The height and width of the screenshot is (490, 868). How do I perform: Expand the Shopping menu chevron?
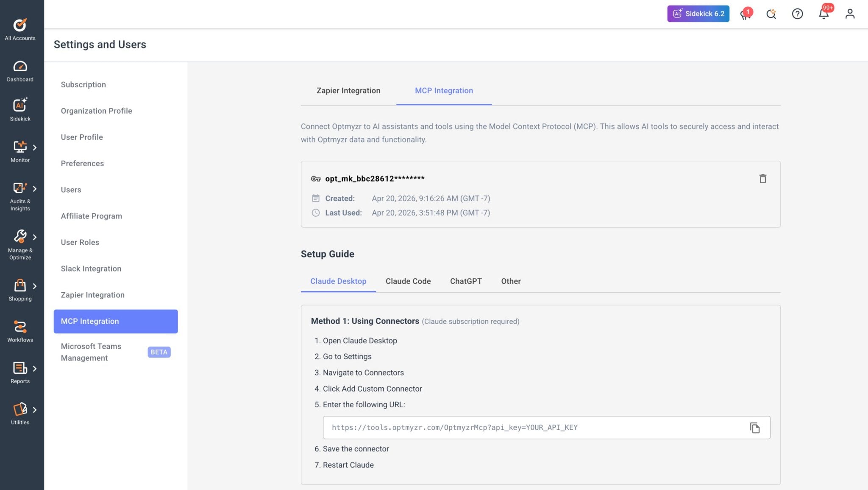pos(35,286)
